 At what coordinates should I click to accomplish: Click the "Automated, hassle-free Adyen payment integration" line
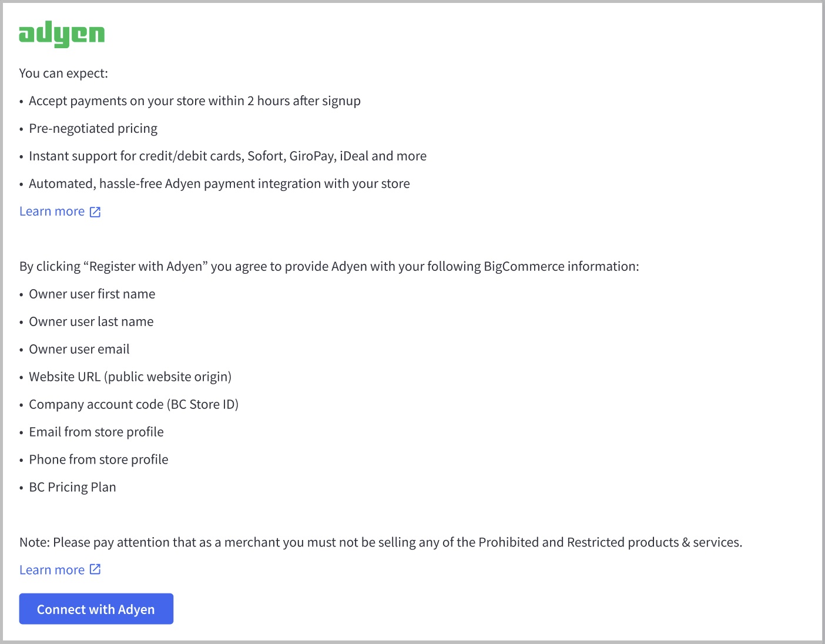pyautogui.click(x=219, y=184)
